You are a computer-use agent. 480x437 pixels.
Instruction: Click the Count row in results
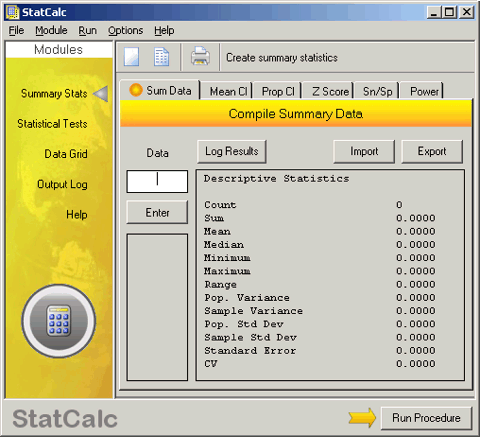click(320, 205)
